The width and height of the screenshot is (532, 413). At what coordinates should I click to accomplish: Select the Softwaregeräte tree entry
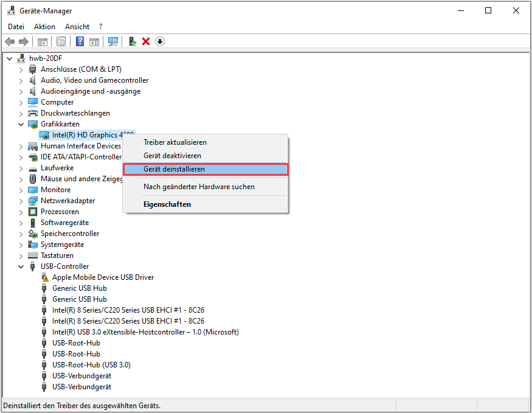pyautogui.click(x=65, y=223)
